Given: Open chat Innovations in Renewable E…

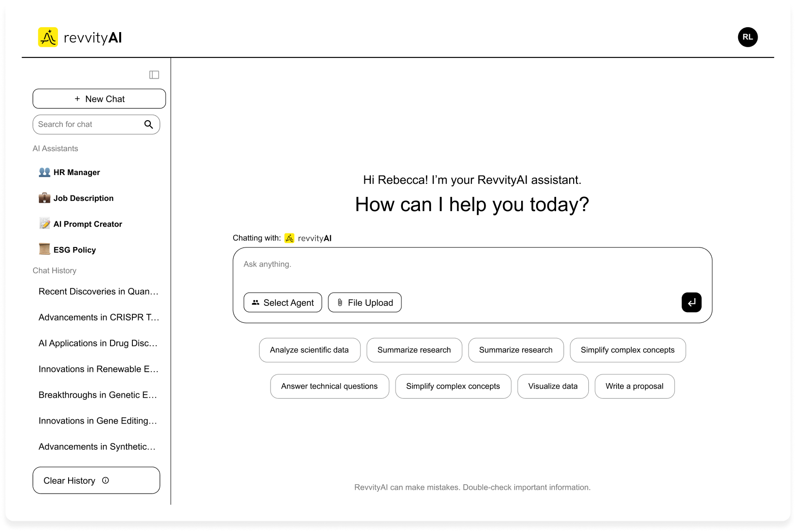Looking at the screenshot, I should [98, 369].
